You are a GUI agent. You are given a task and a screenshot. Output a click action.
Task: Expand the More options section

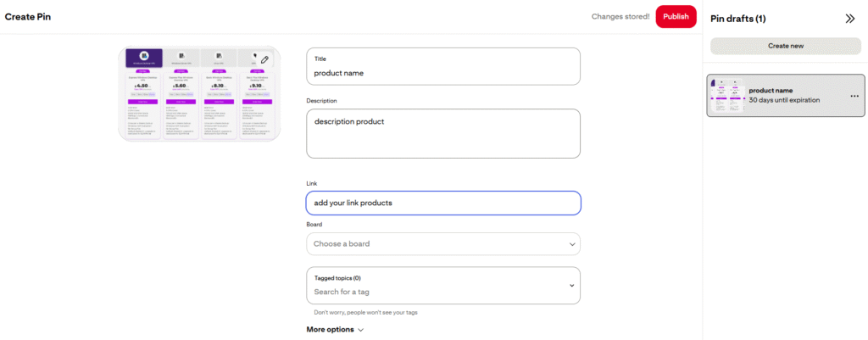(x=334, y=330)
